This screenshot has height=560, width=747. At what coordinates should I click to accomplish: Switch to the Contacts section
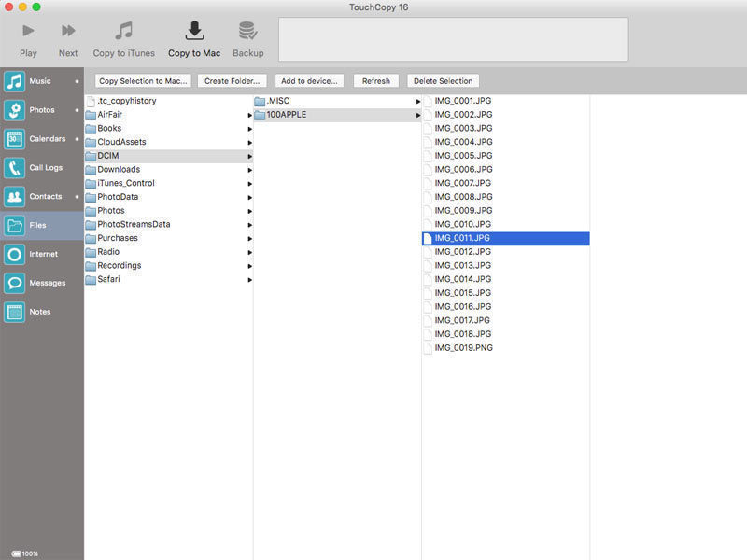coord(42,197)
